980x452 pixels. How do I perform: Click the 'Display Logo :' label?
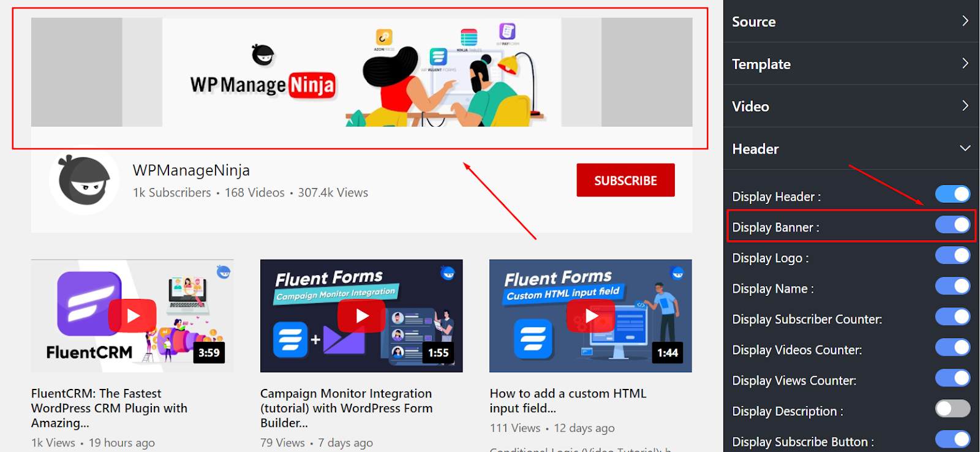pos(771,258)
